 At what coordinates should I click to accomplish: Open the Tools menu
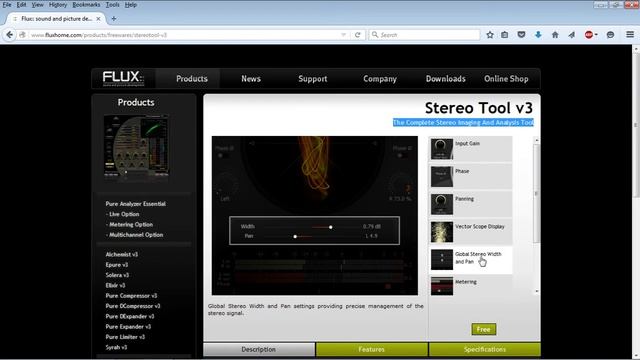112,5
